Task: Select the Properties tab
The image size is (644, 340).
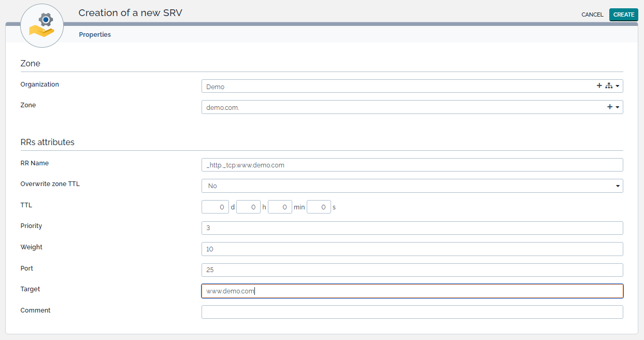Action: pyautogui.click(x=95, y=35)
